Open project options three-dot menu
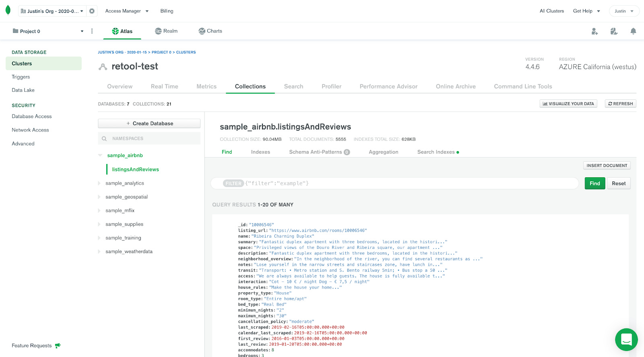 pos(92,31)
